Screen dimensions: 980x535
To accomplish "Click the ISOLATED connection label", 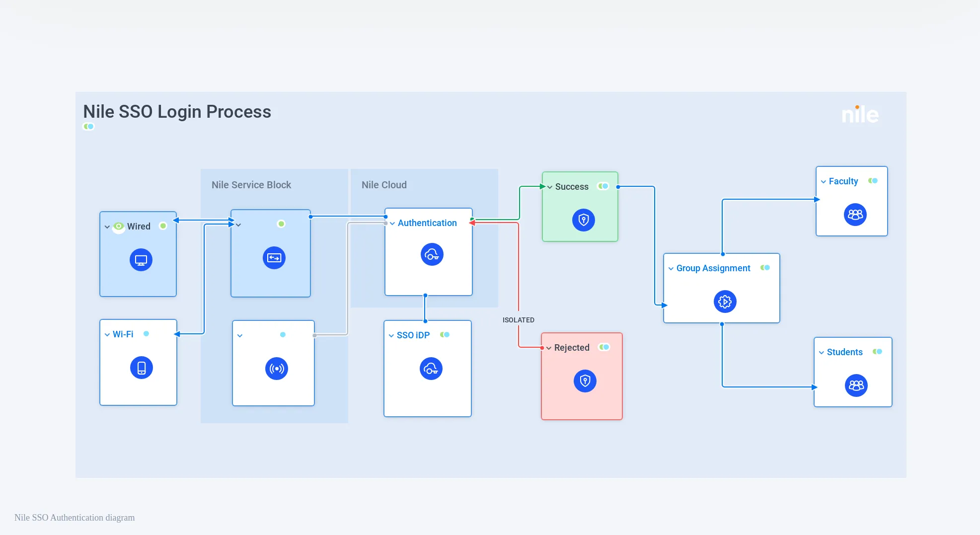I will (x=519, y=320).
